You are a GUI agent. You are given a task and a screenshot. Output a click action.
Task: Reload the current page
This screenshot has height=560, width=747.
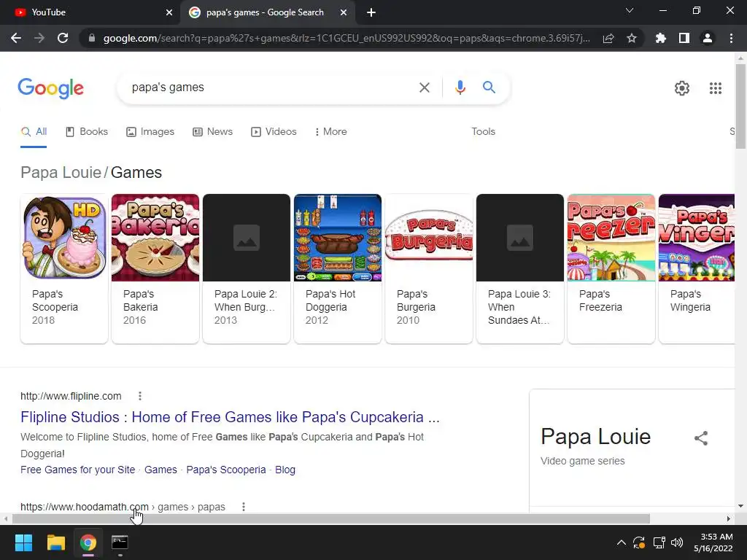[x=63, y=38]
